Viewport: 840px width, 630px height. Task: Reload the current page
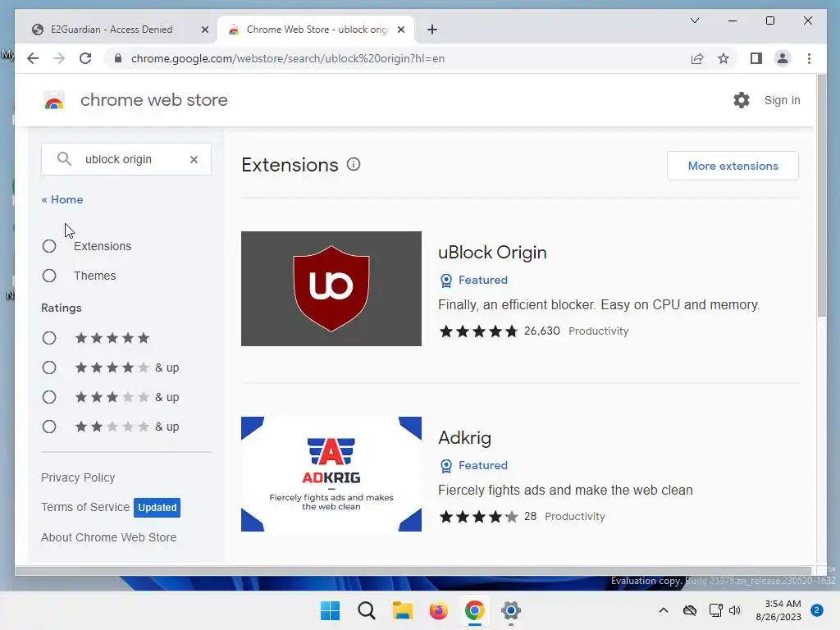(x=85, y=58)
